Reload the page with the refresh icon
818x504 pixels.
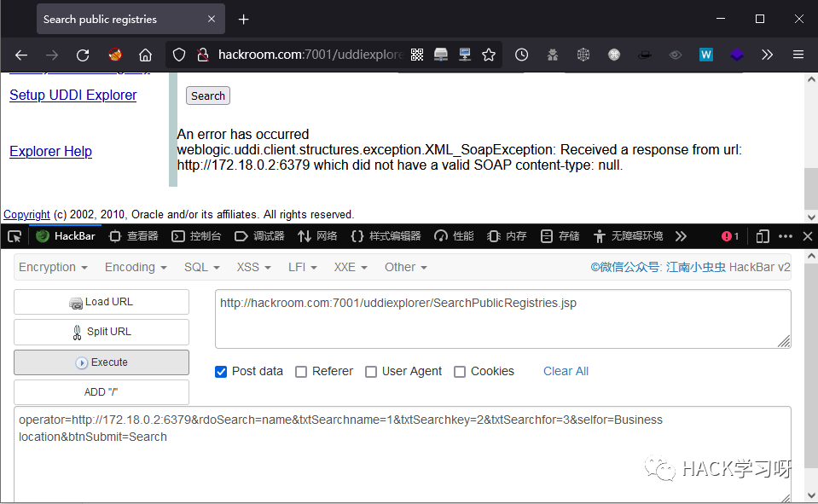pyautogui.click(x=83, y=55)
